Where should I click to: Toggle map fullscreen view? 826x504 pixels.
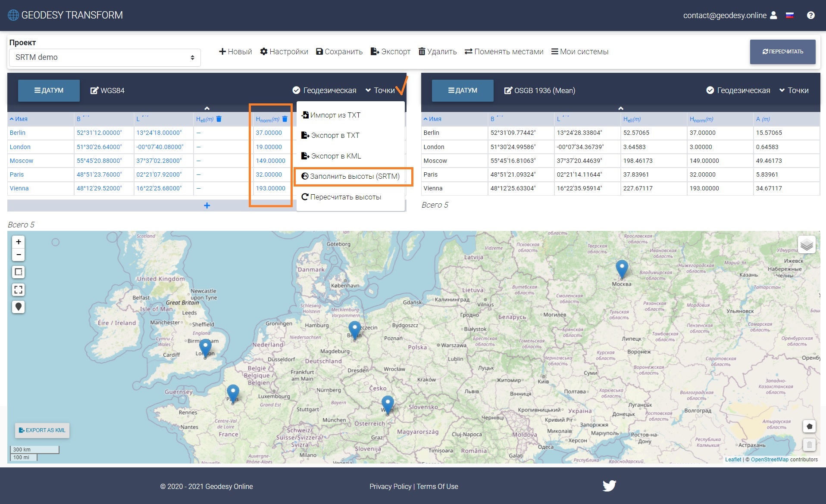coord(19,290)
